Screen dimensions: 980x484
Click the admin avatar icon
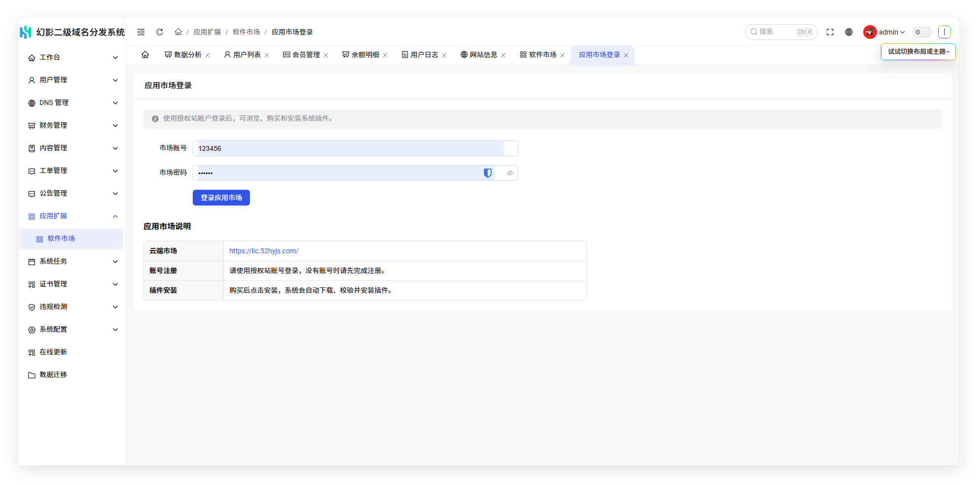870,32
